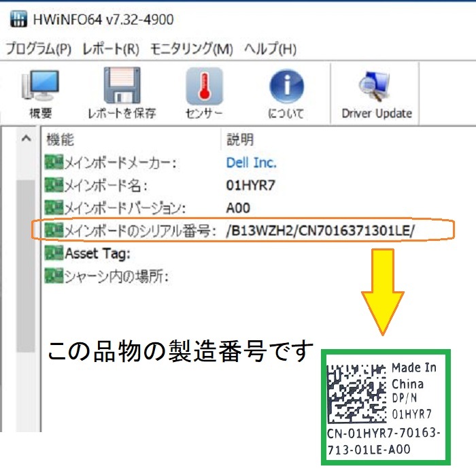Open the プログラム(P) menu

(x=39, y=49)
